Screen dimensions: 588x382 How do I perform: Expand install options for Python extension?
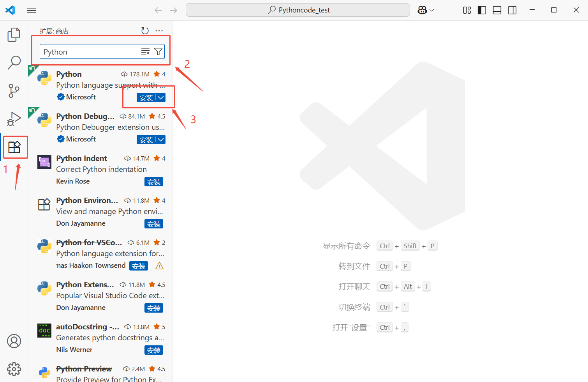[161, 97]
